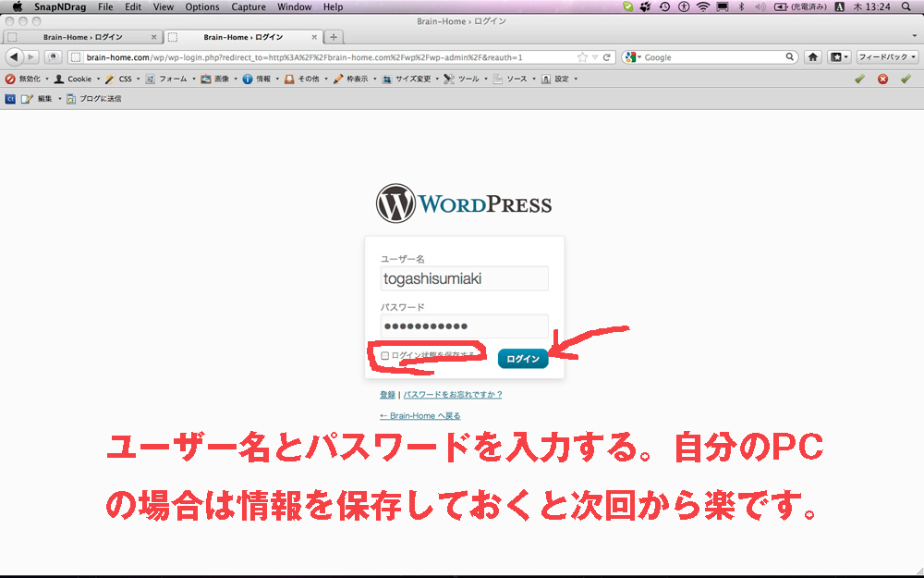Switch to the inactive Brain-Home ログイン tab
The image size is (924, 578).
click(82, 37)
